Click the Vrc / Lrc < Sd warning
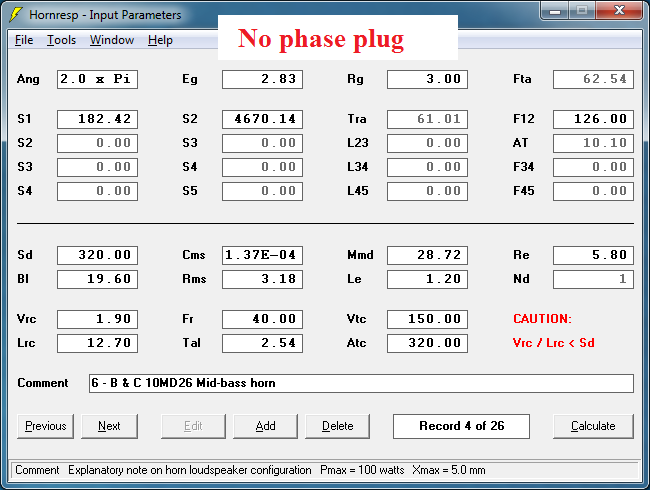 point(553,343)
